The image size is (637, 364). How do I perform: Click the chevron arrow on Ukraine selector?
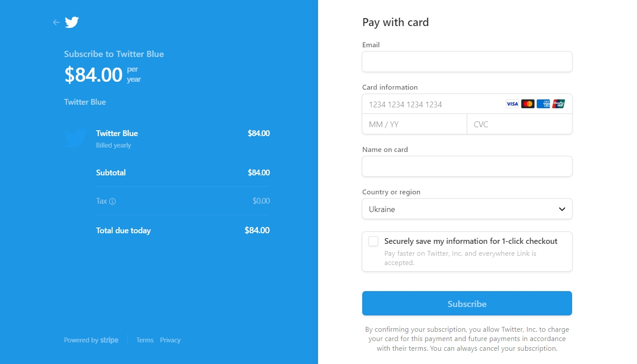[x=562, y=209]
